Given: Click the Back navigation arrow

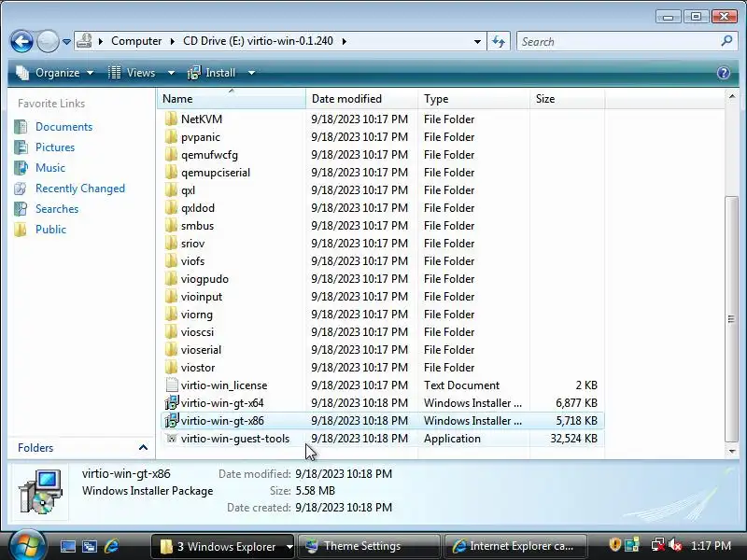Looking at the screenshot, I should 21,41.
